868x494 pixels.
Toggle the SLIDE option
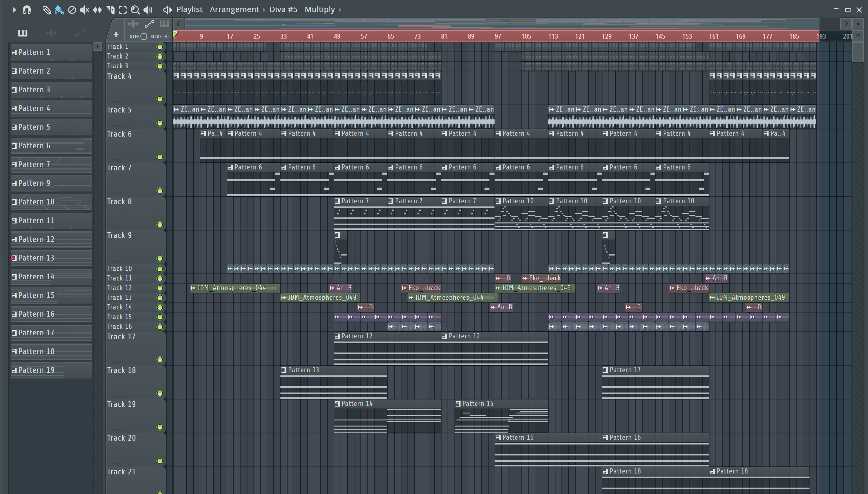click(166, 36)
